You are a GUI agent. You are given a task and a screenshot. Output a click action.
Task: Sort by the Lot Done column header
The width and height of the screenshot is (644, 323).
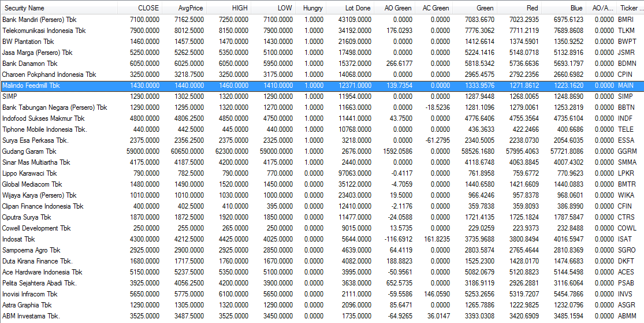(x=351, y=8)
